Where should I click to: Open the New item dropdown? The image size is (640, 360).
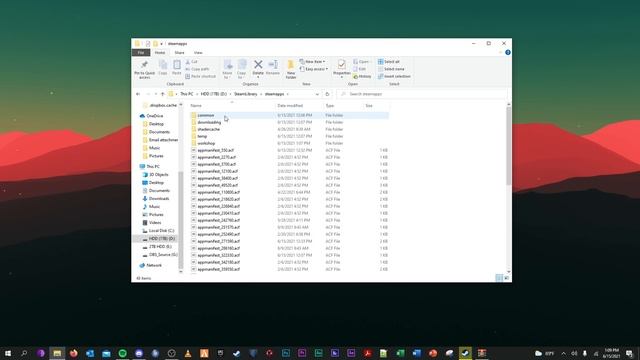[313, 62]
